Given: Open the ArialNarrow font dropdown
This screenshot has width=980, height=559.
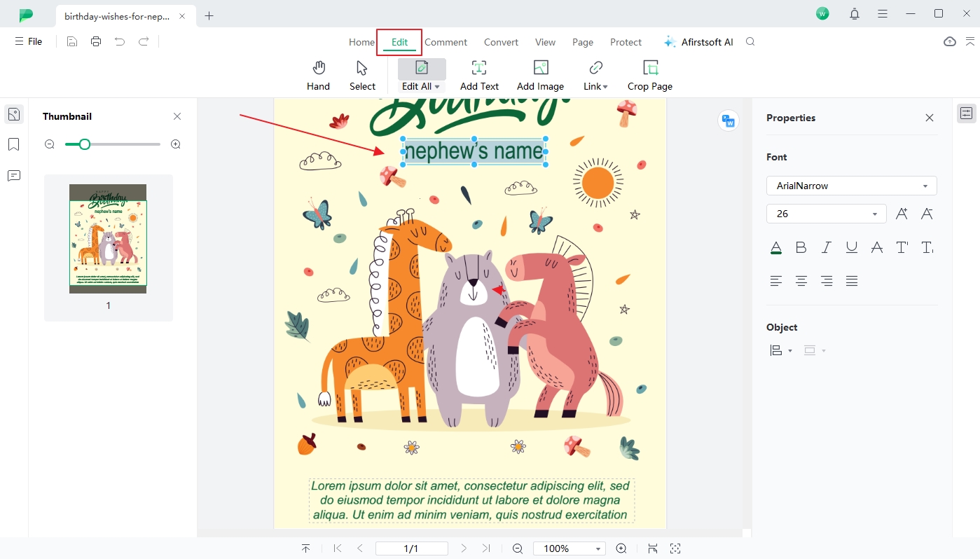Looking at the screenshot, I should (852, 186).
